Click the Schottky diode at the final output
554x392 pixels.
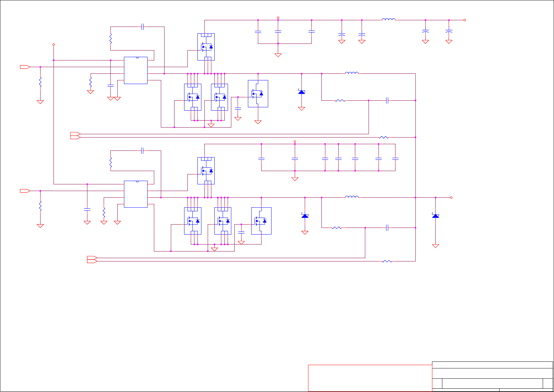(435, 216)
